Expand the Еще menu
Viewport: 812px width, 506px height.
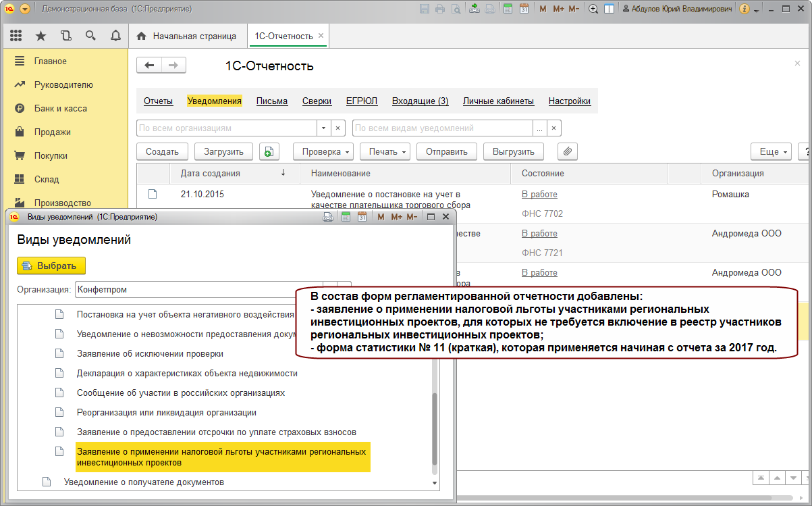[x=770, y=152]
